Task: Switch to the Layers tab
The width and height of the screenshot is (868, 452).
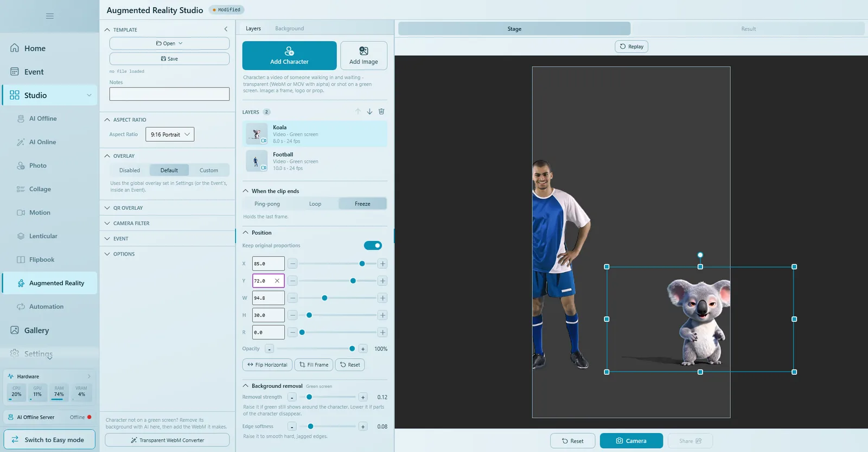Action: (x=253, y=28)
